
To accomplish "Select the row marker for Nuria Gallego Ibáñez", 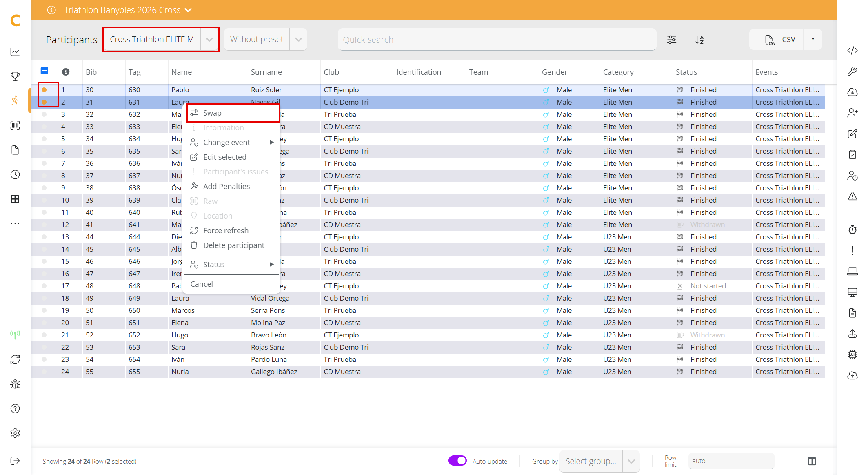I will [44, 372].
